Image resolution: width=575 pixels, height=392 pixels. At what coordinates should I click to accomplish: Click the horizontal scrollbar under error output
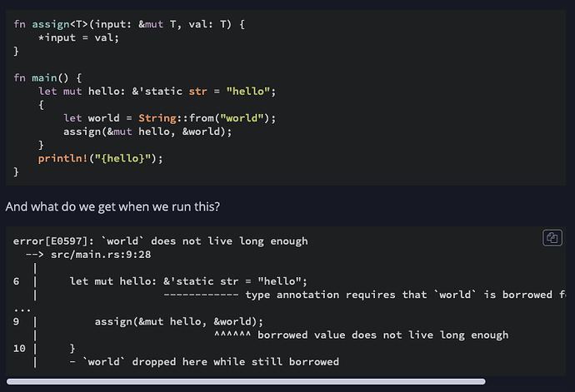coord(246,381)
